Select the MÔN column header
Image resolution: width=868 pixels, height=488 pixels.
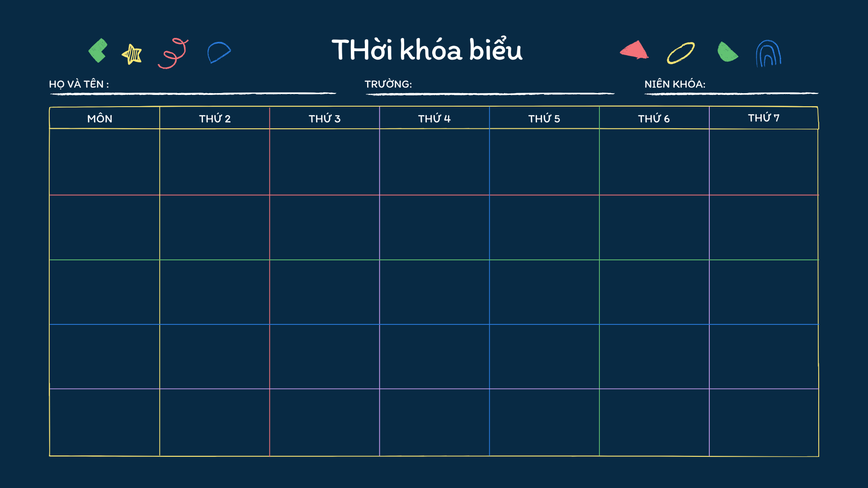pyautogui.click(x=100, y=118)
